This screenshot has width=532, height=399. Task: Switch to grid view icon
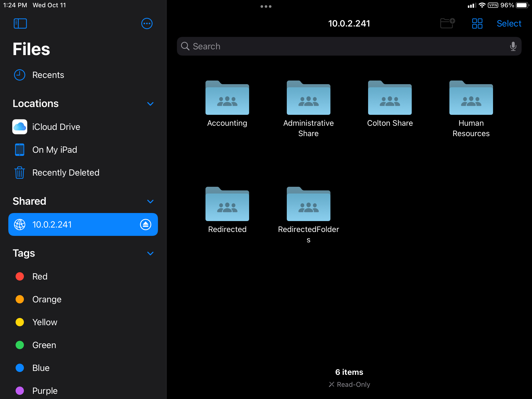coord(477,23)
